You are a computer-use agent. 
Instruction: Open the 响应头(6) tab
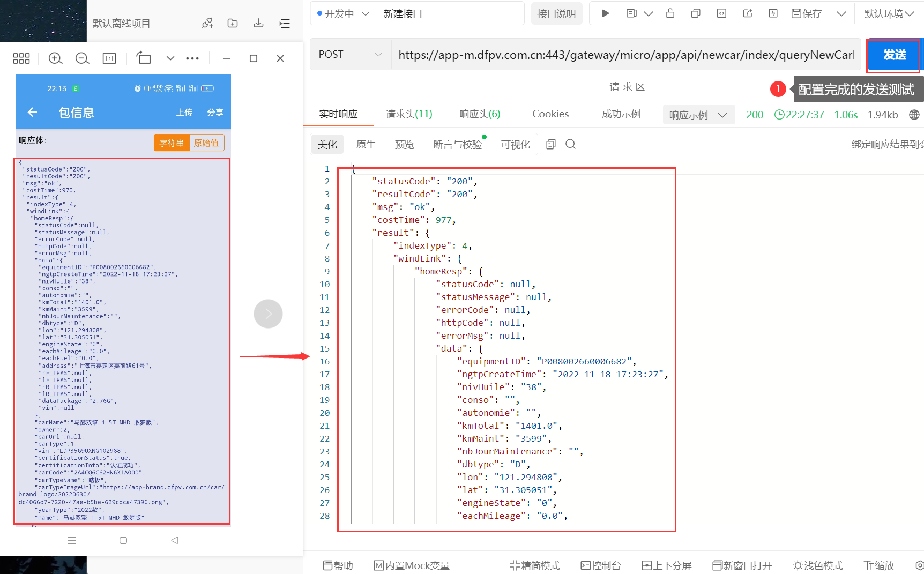(480, 114)
